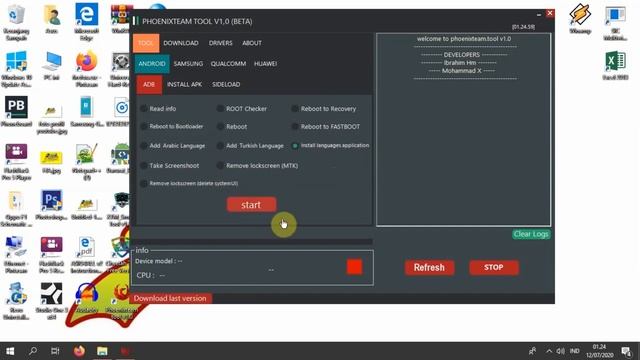This screenshot has height=360, width=640.
Task: Select Reboot to FASTBOOT option
Action: (326, 127)
